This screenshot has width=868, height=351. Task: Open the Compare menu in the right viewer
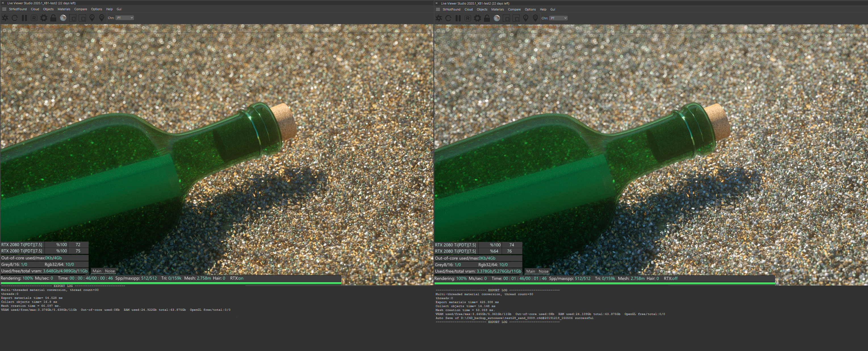514,9
